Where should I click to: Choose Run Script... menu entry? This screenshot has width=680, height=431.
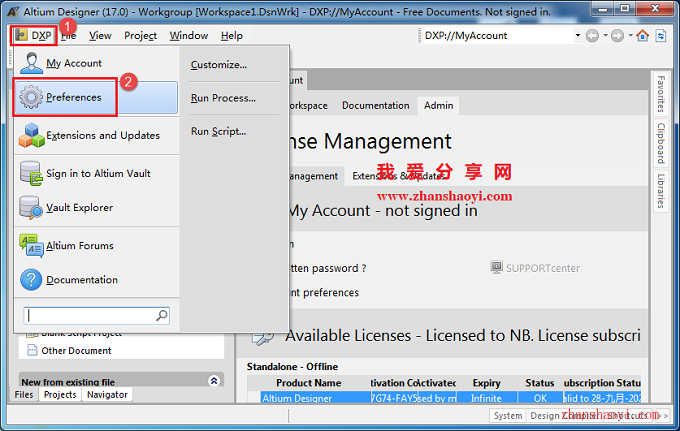(219, 131)
